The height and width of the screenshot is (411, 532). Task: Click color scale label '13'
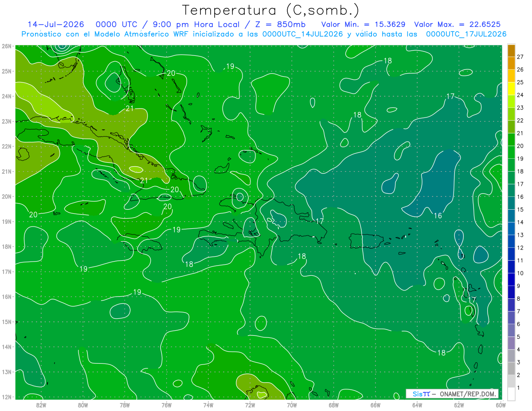[x=520, y=235]
